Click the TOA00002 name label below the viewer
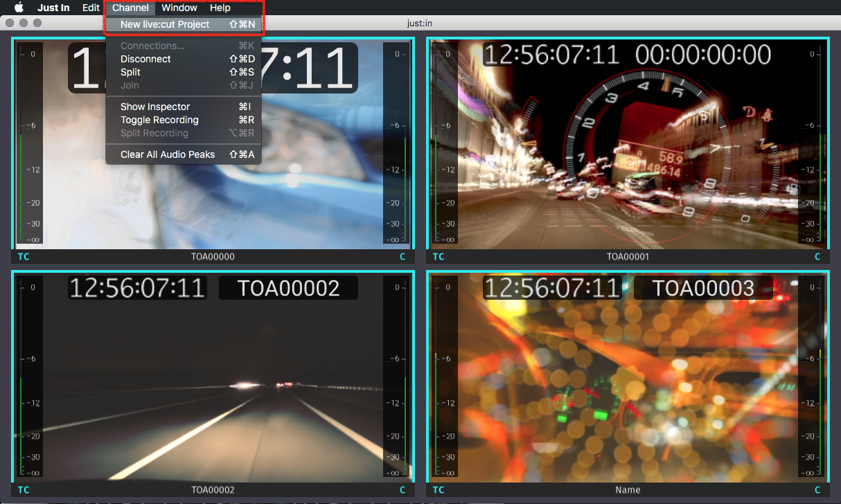This screenshot has width=841, height=504. pos(213,490)
